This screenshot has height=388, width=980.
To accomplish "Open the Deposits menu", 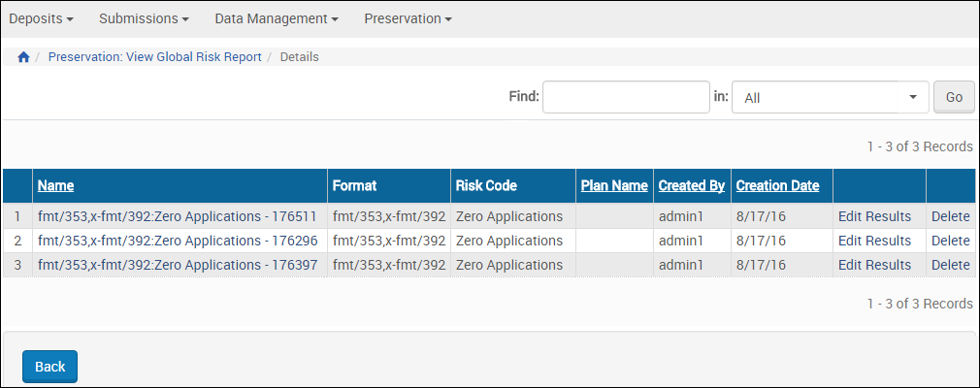I will [41, 18].
